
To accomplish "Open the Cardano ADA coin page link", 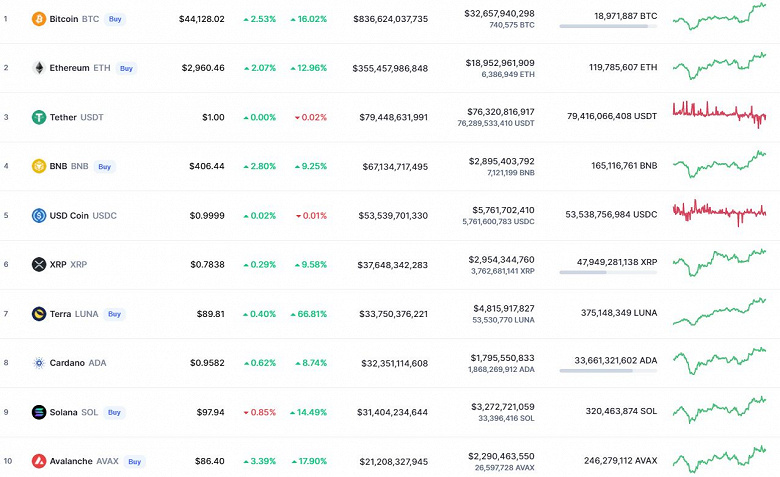I will 78,362.
